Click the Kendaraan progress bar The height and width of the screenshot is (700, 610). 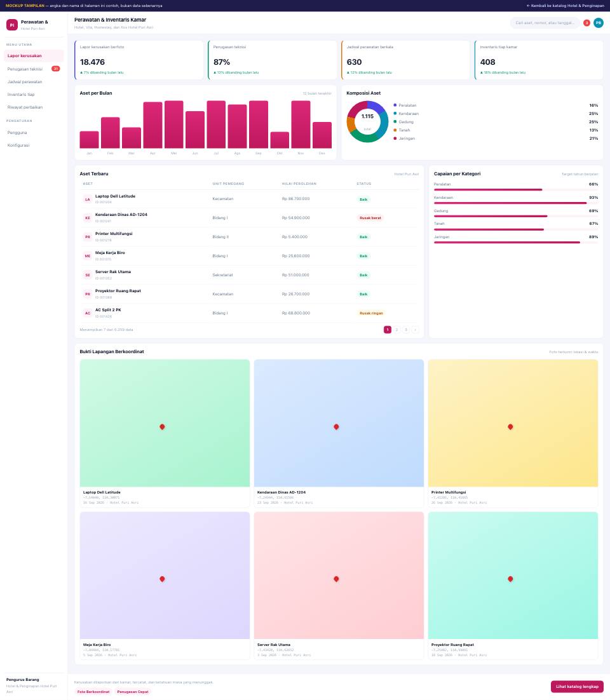click(x=516, y=203)
